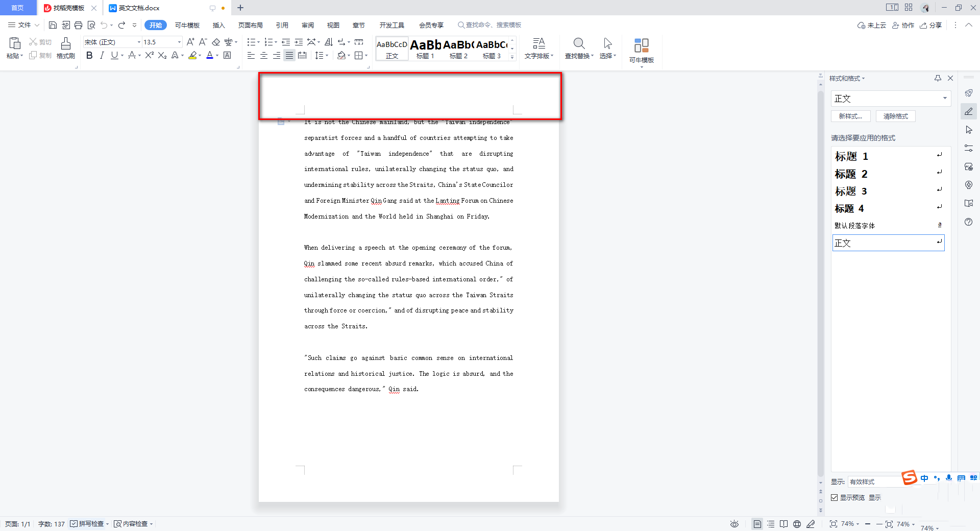980x531 pixels.
Task: Switch to web layout view globe icon
Action: [797, 524]
